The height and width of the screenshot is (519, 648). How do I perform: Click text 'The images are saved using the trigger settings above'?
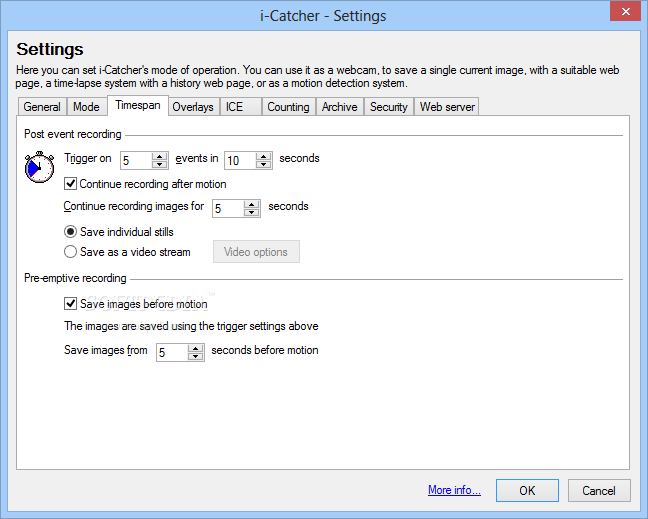point(191,326)
